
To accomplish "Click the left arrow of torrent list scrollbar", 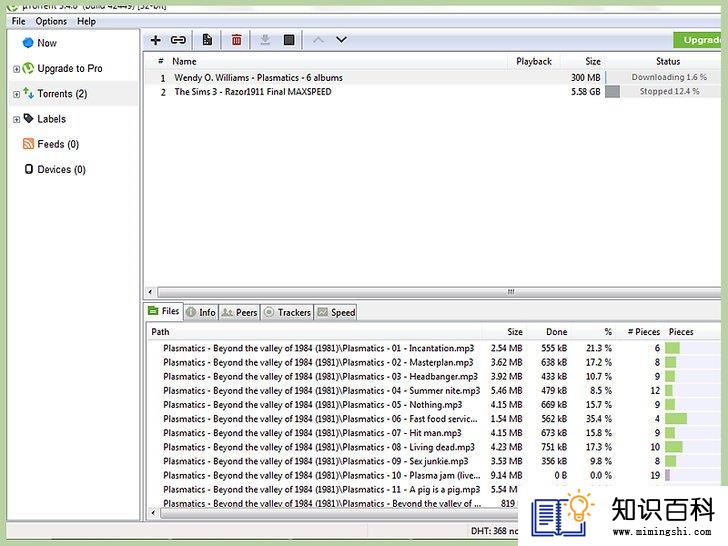I will click(x=150, y=292).
